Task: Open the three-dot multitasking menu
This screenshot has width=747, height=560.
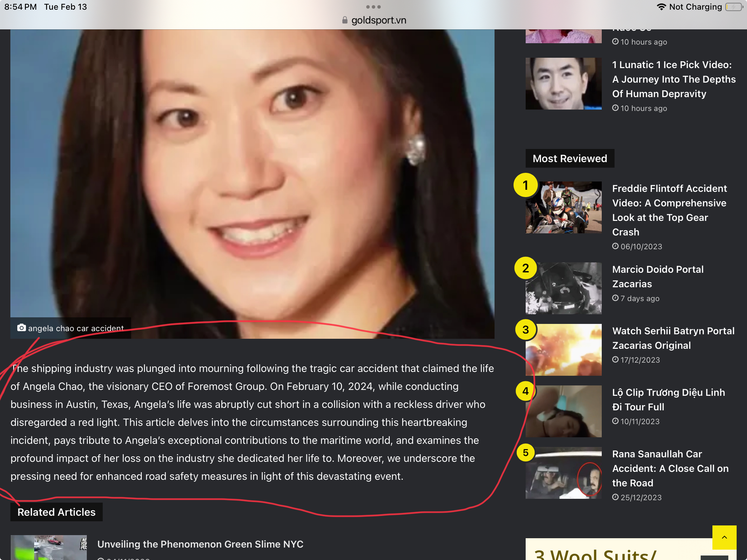Action: [373, 7]
